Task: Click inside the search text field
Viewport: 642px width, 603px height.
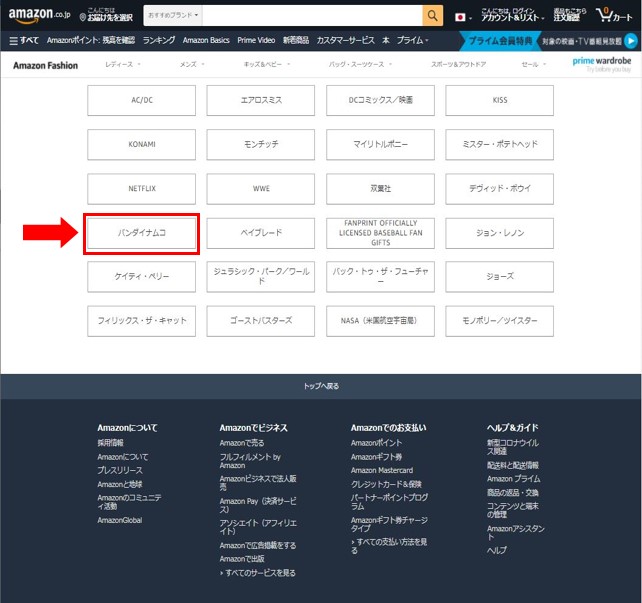Action: (312, 16)
